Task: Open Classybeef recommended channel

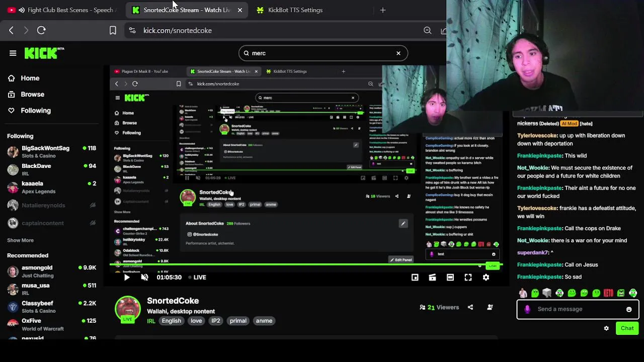Action: (51, 307)
